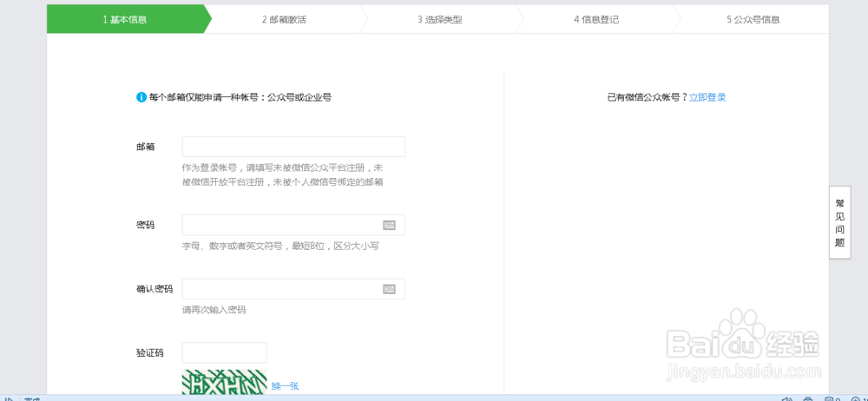This screenshot has width=868, height=401.
Task: Refresh captcha via 换一张 link
Action: pyautogui.click(x=285, y=386)
